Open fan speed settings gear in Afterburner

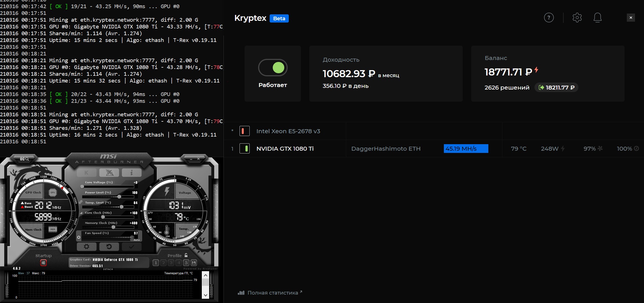(x=79, y=237)
